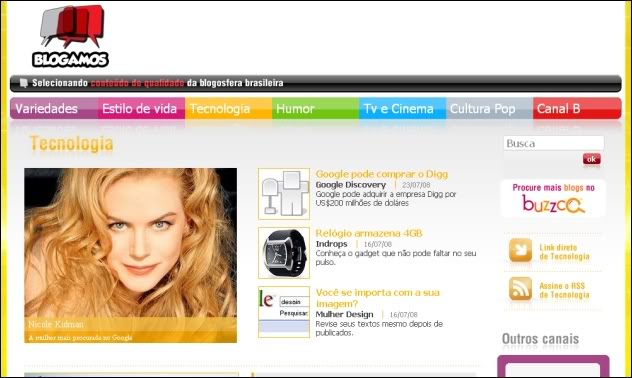Open the Variedades channel tab
The height and width of the screenshot is (378, 632).
pos(54,108)
